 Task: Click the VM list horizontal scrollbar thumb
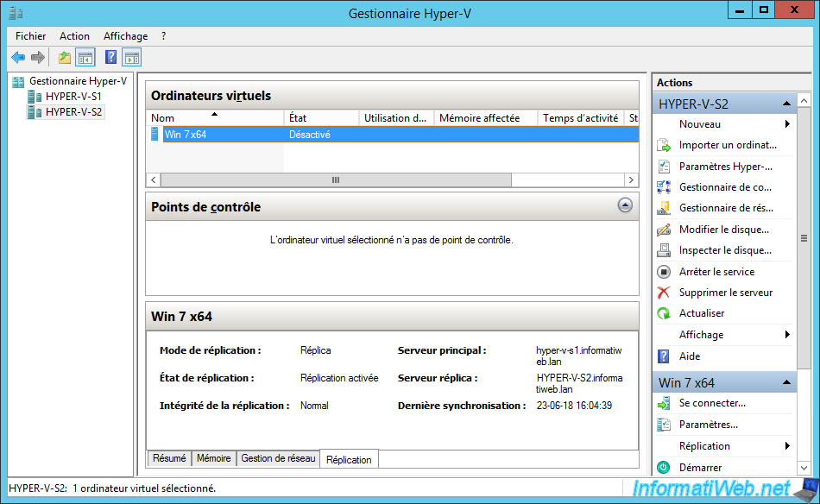tap(336, 180)
